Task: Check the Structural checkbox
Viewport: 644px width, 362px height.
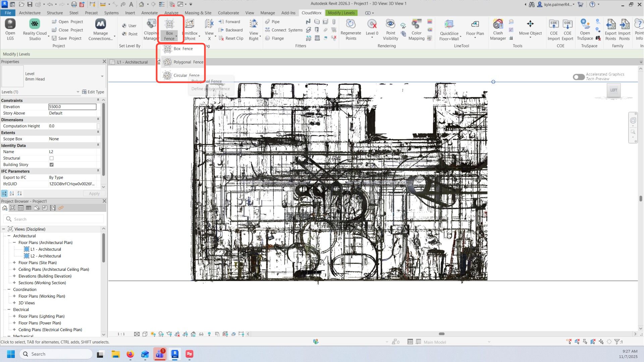Action: click(51, 158)
